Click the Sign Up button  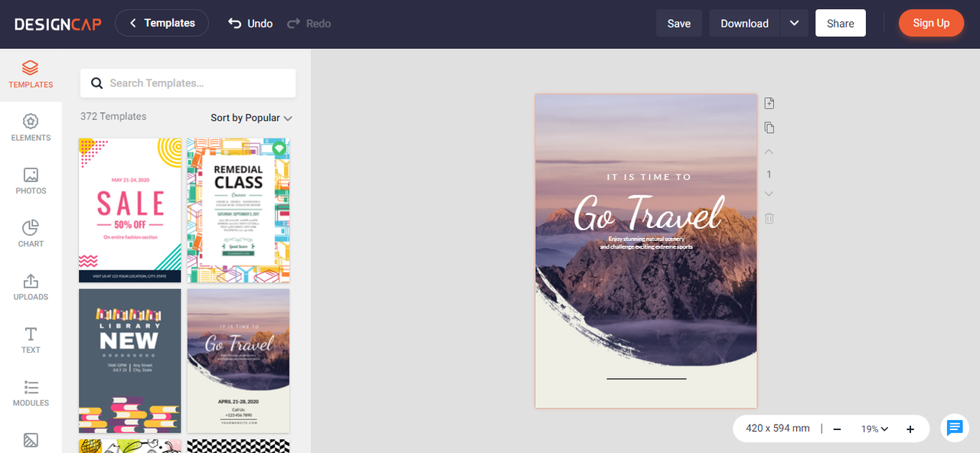coord(931,23)
